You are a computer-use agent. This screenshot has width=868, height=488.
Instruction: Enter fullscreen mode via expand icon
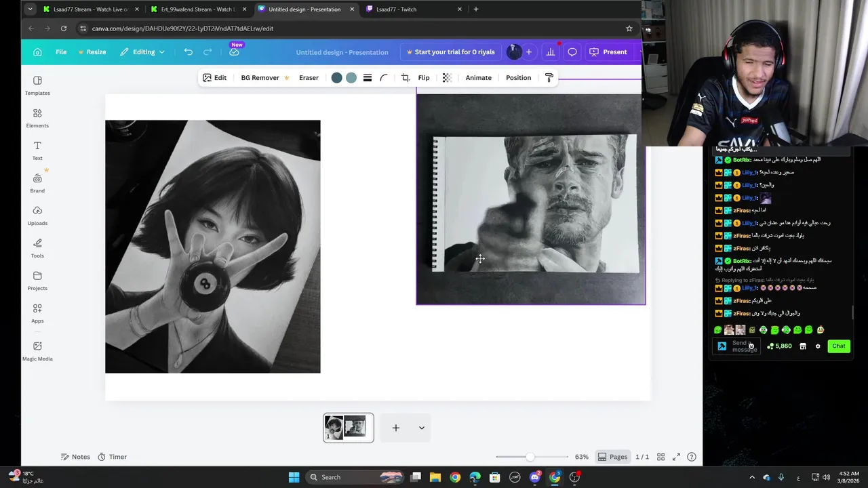click(x=676, y=457)
